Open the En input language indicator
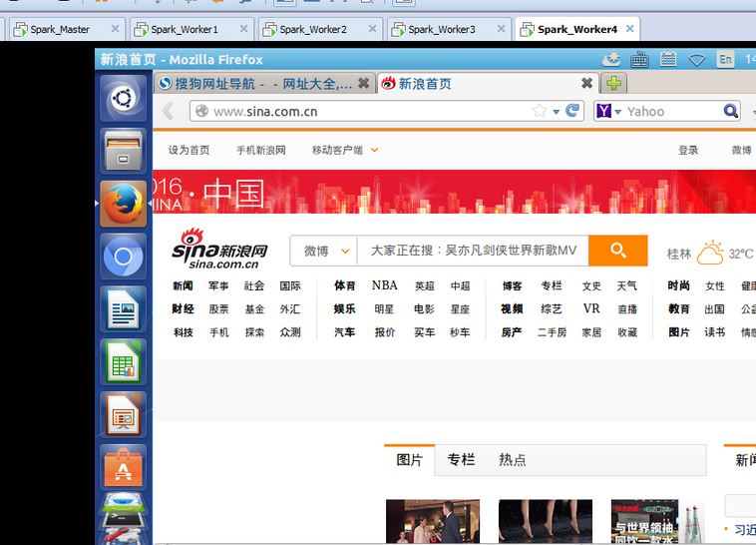 pos(726,59)
